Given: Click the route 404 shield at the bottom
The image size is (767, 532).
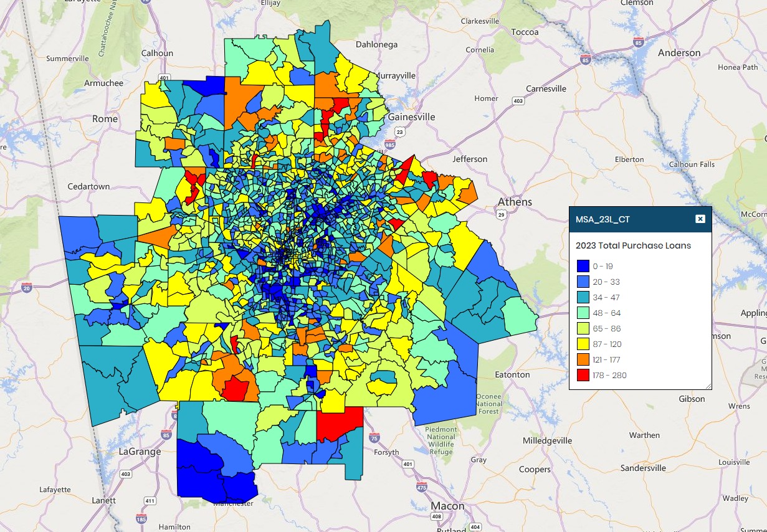Looking at the screenshot, I should (475, 528).
